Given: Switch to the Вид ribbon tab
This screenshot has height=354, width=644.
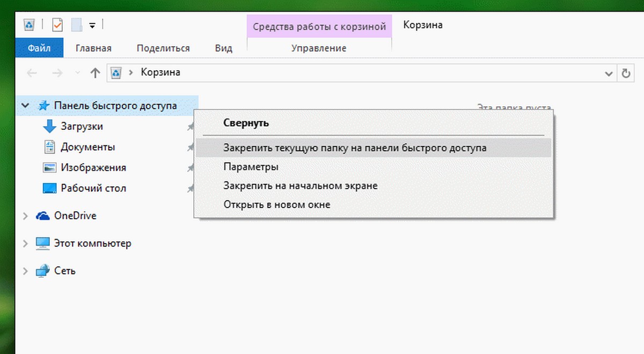Looking at the screenshot, I should click(223, 48).
